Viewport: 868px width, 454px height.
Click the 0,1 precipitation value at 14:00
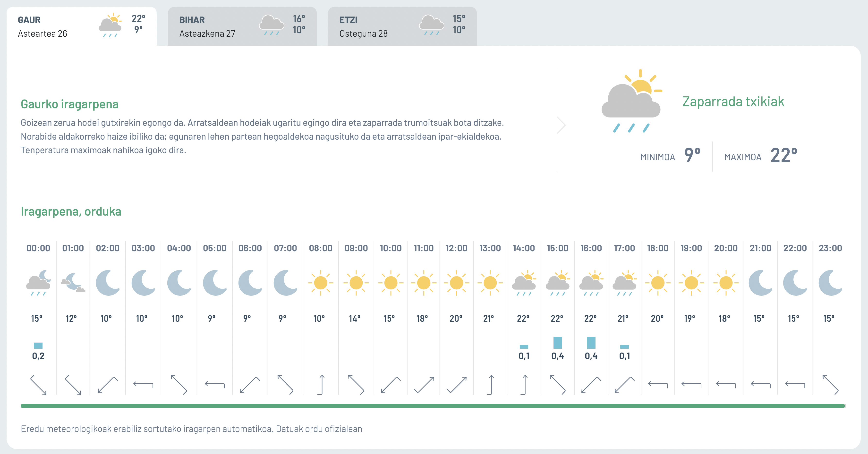(524, 356)
